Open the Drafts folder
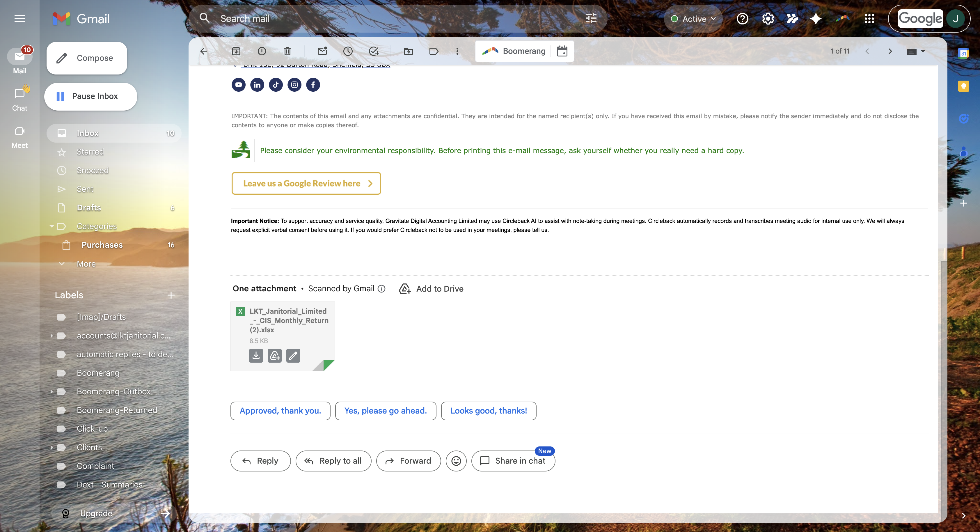 [x=89, y=208]
